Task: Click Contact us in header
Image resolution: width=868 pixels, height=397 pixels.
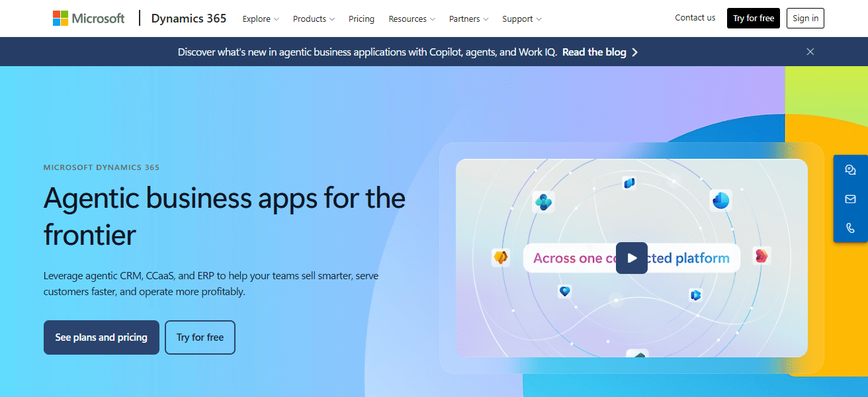Action: pyautogui.click(x=695, y=18)
